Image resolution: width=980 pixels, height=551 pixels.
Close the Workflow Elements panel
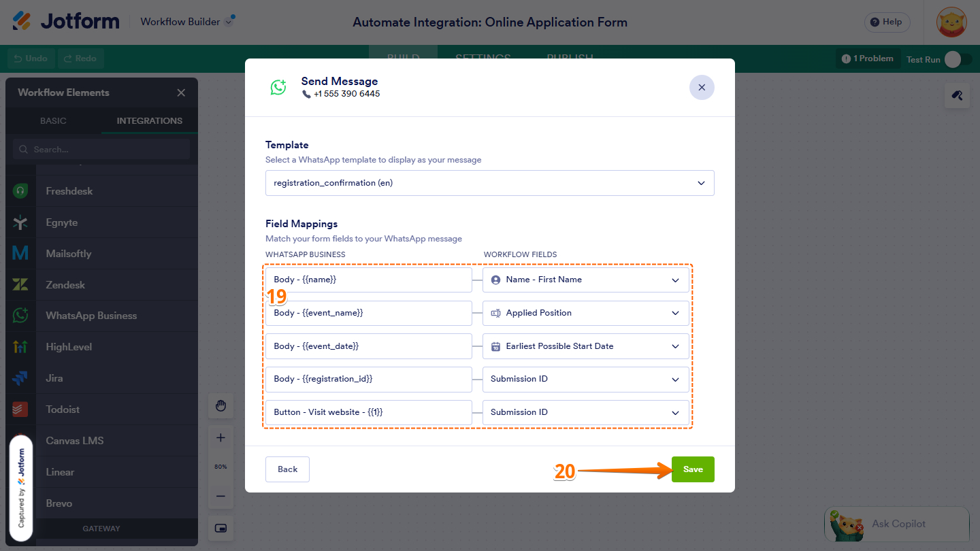[x=181, y=93]
